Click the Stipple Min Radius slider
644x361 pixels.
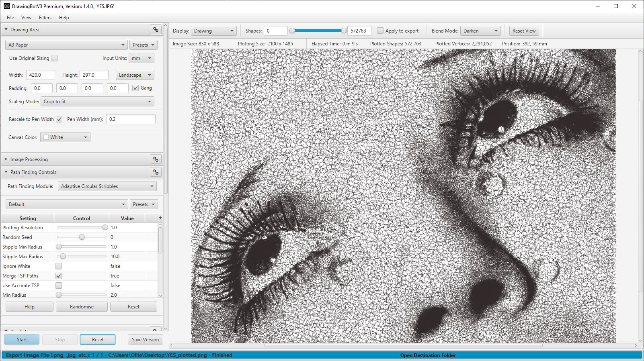point(82,247)
